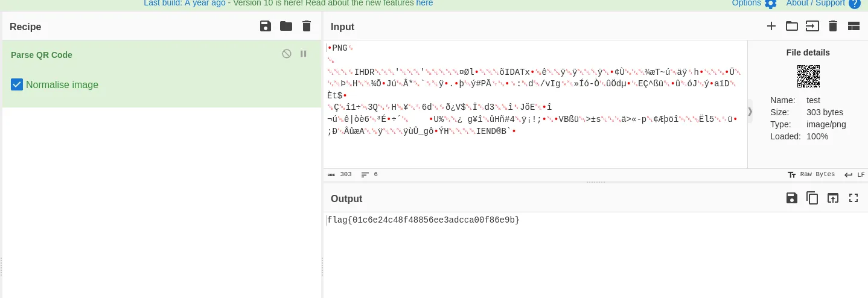The height and width of the screenshot is (298, 868).
Task: Save the current recipe
Action: click(x=265, y=26)
